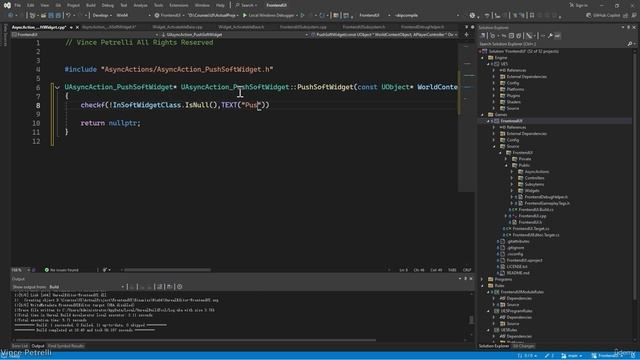Select FrontendDebugHelper.h in Solution Explorer
This screenshot has height=360, width=640.
click(546, 197)
